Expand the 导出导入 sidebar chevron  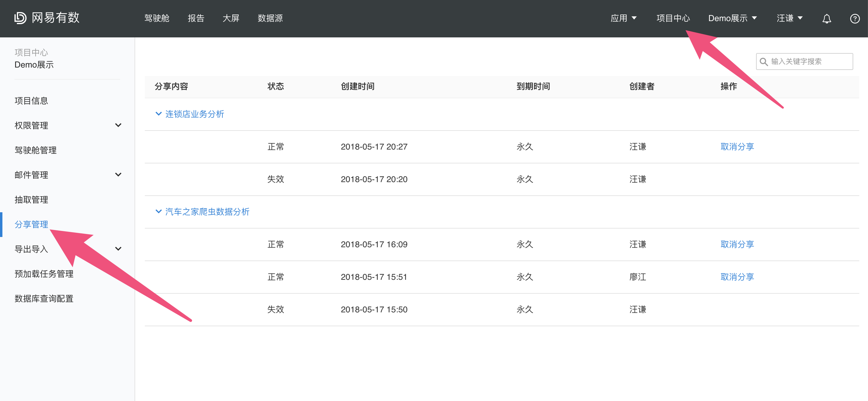pos(118,249)
